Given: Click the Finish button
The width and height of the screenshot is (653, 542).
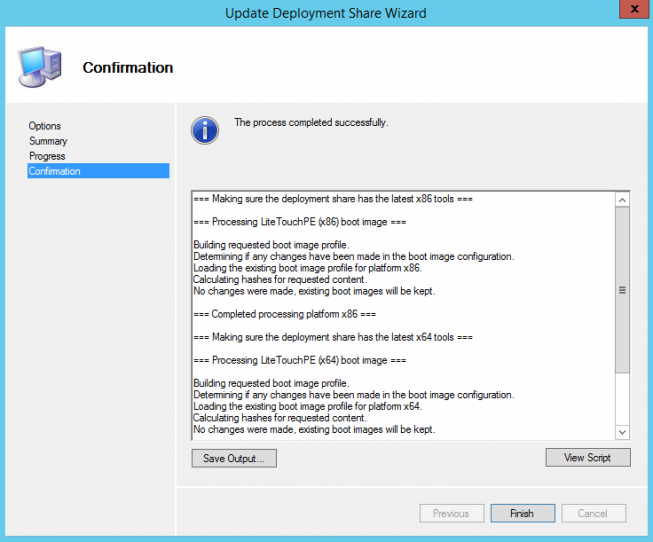Looking at the screenshot, I should pos(523,513).
